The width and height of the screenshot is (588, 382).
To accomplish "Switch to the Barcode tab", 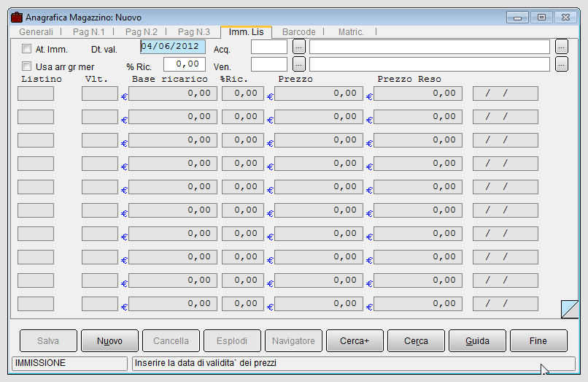I will (299, 32).
